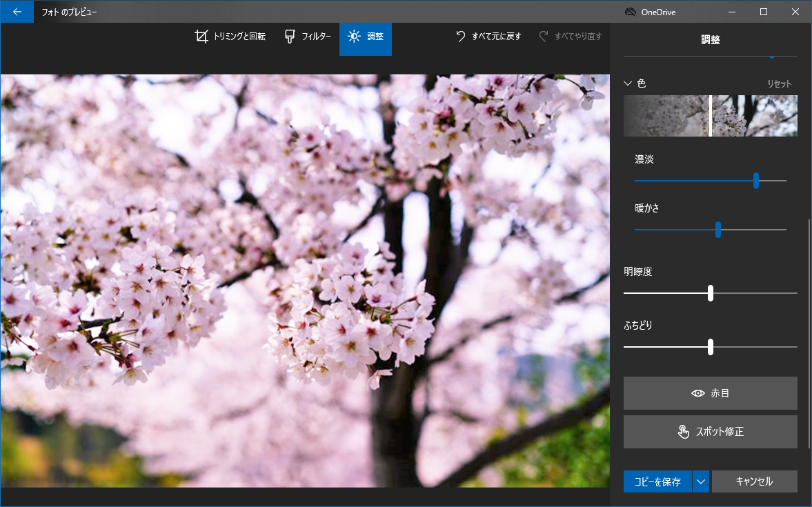Click the color preview strip thumbnail
This screenshot has height=507, width=812.
point(711,116)
